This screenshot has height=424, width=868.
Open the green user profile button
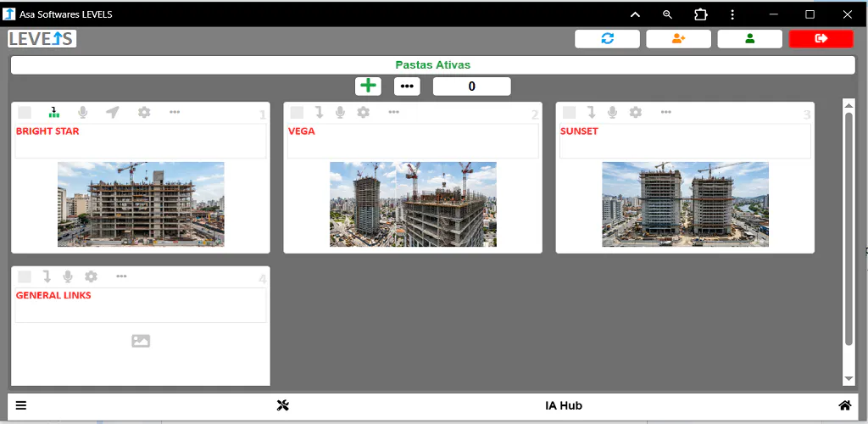click(750, 39)
